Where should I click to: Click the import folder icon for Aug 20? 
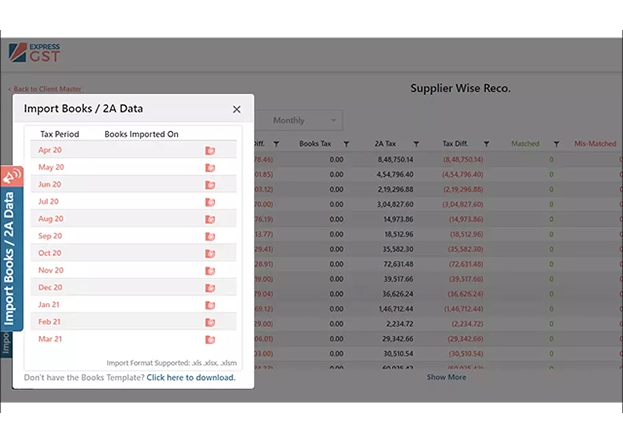[210, 219]
